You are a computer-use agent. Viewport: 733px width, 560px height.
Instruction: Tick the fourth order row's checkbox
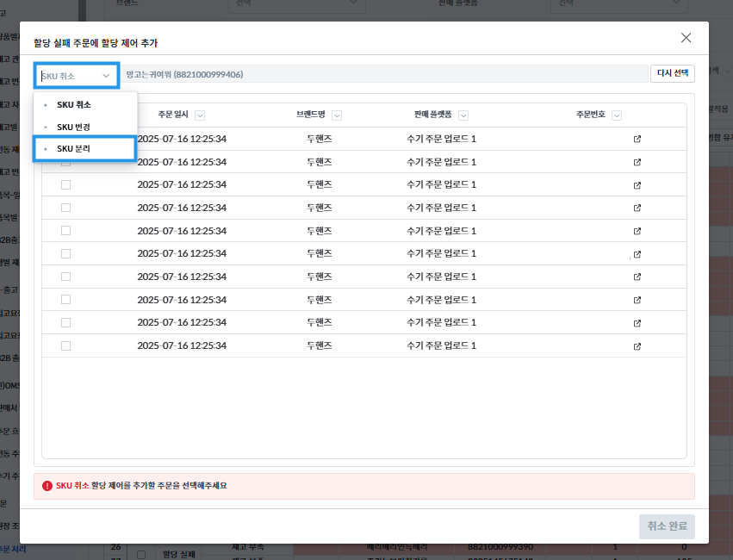[x=66, y=208]
